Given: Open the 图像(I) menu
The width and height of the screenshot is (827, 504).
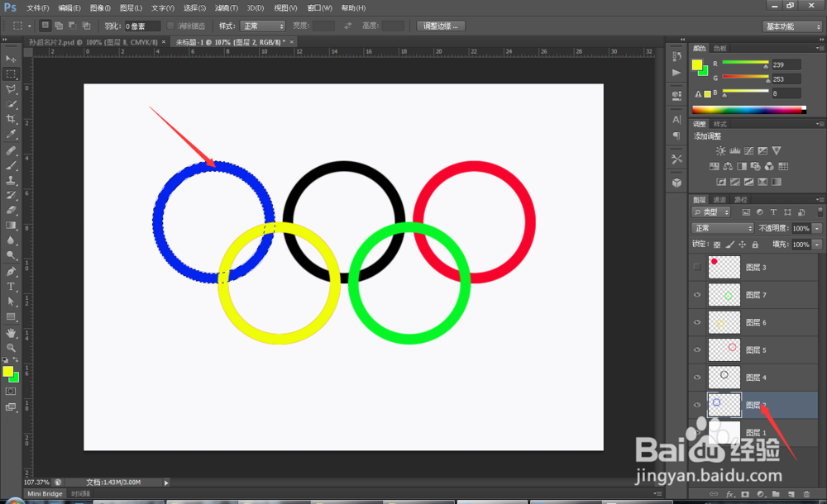Looking at the screenshot, I should [x=100, y=8].
